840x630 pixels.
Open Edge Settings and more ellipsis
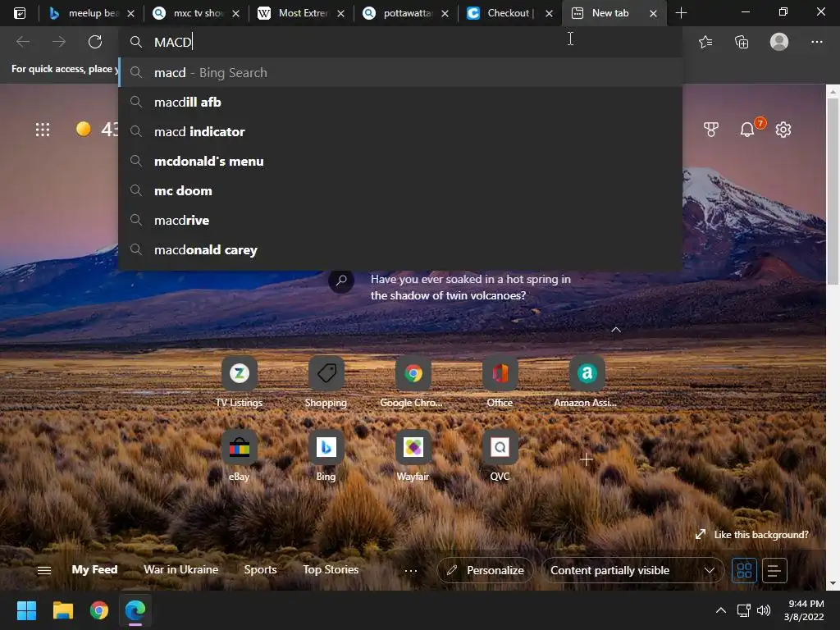click(x=816, y=42)
